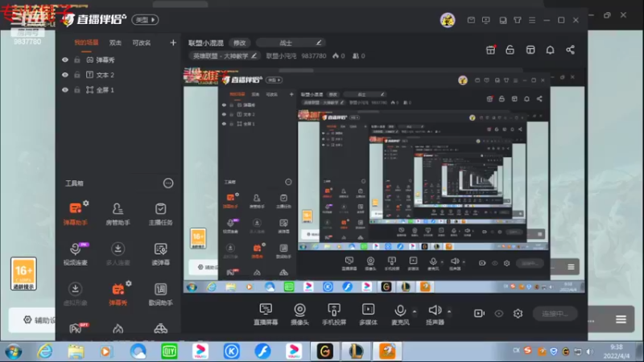Open the notification bell
This screenshot has height=362, width=644.
pyautogui.click(x=550, y=50)
